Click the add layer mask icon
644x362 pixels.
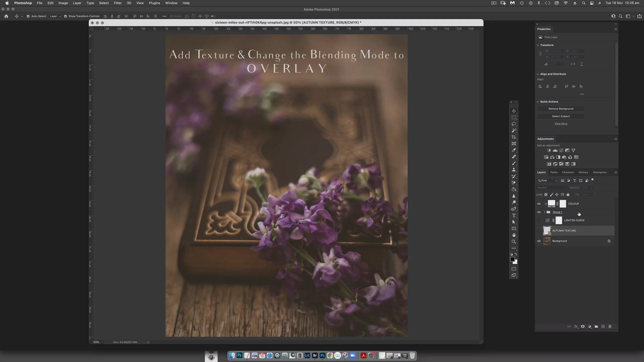583,327
